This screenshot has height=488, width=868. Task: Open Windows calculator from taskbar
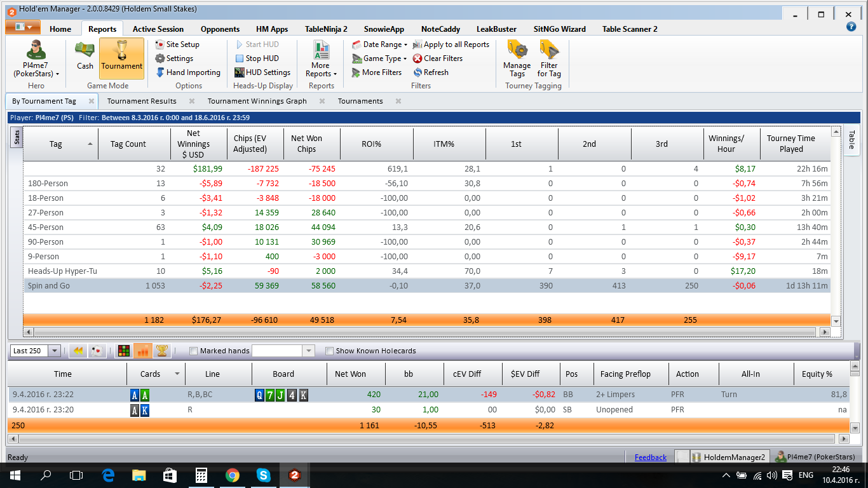pyautogui.click(x=201, y=475)
